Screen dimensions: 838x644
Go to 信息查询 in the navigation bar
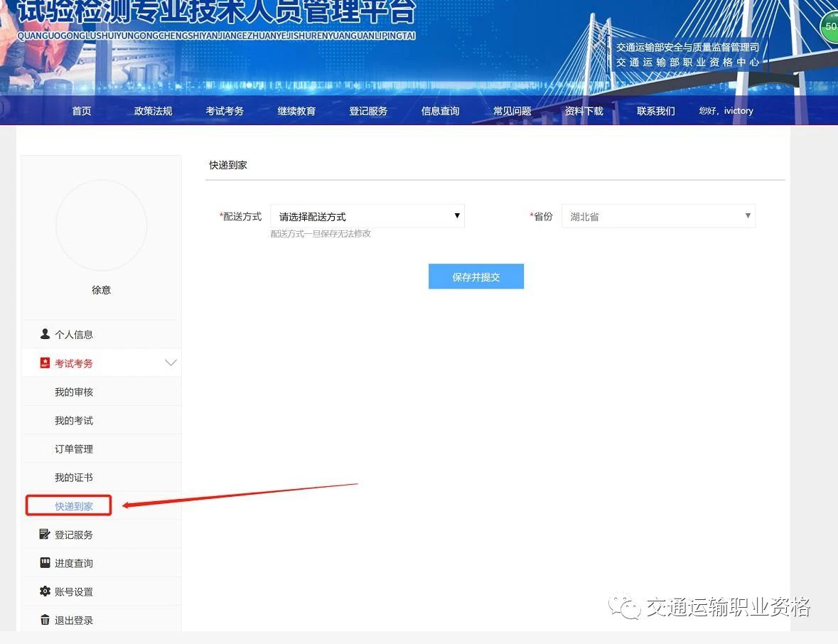point(440,111)
